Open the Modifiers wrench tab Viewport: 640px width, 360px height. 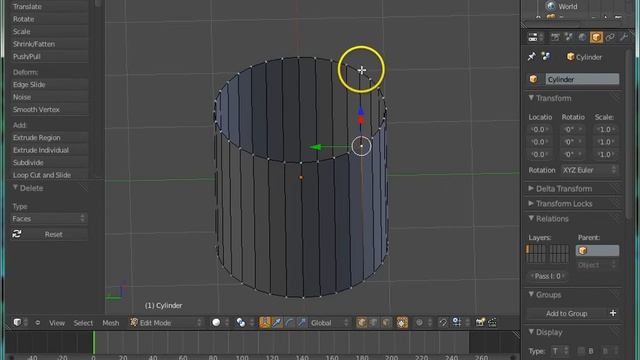click(x=624, y=37)
